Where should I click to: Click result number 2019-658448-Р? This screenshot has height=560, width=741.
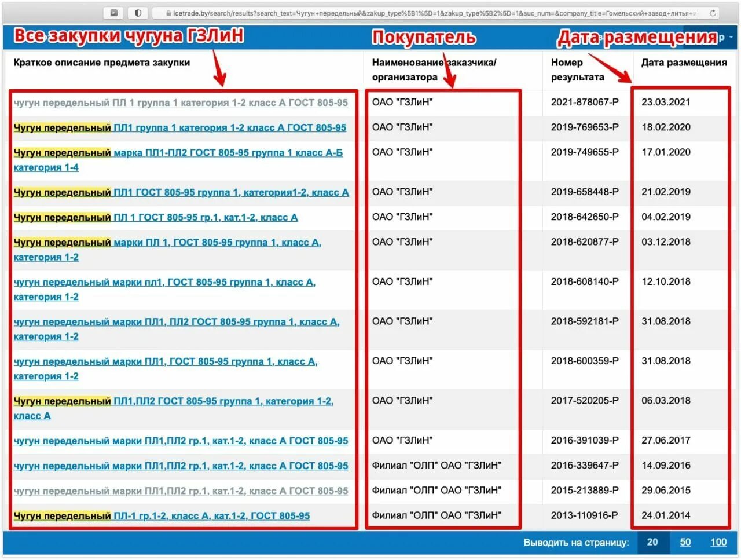585,192
